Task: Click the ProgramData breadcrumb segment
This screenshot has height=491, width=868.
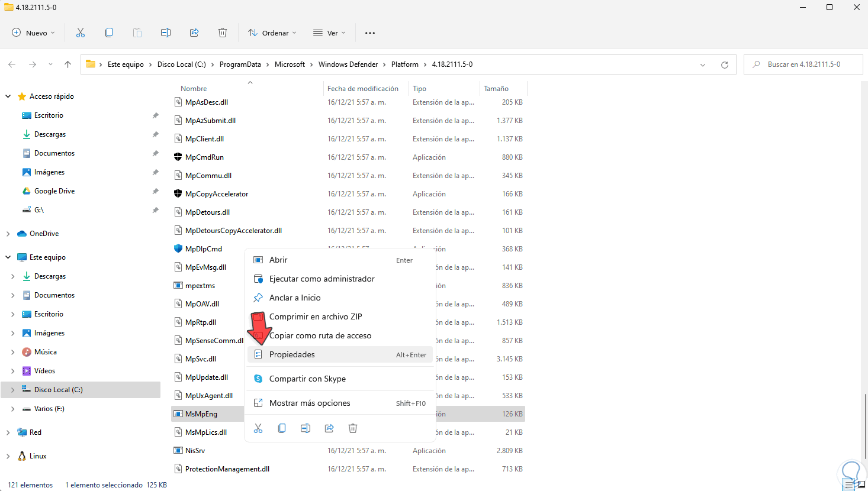Action: [240, 64]
